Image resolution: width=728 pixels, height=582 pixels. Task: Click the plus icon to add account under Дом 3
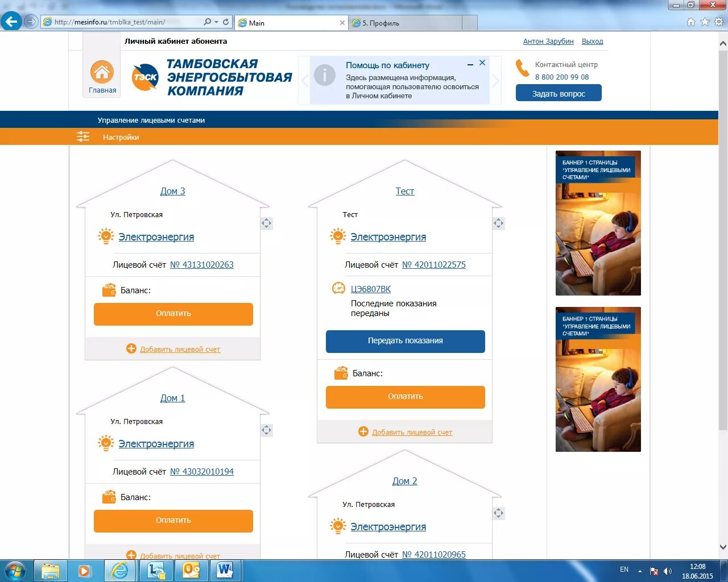click(131, 348)
